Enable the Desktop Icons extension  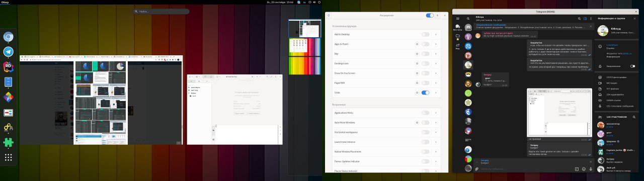(425, 63)
